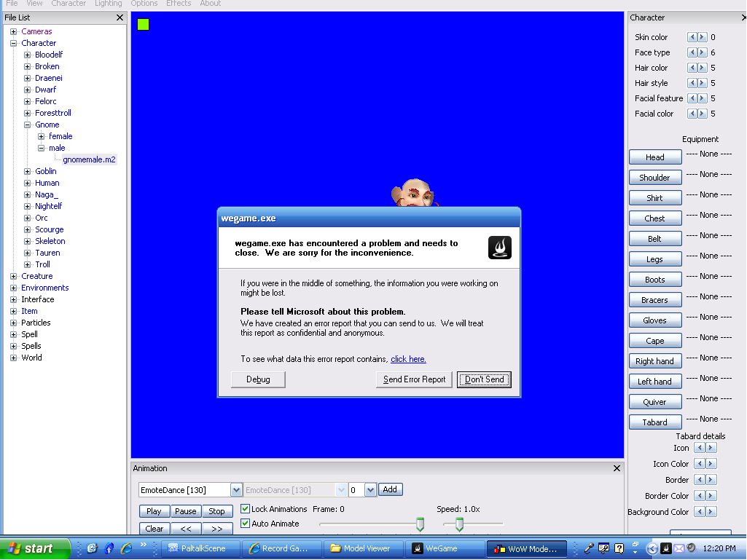
Task: Show hidden system tray icons arrow
Action: pyautogui.click(x=652, y=548)
